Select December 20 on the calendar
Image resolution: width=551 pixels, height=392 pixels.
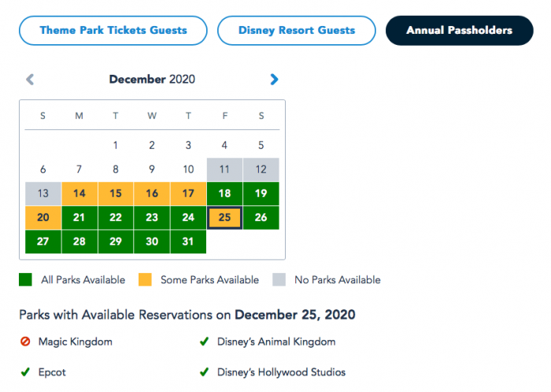[x=43, y=217]
